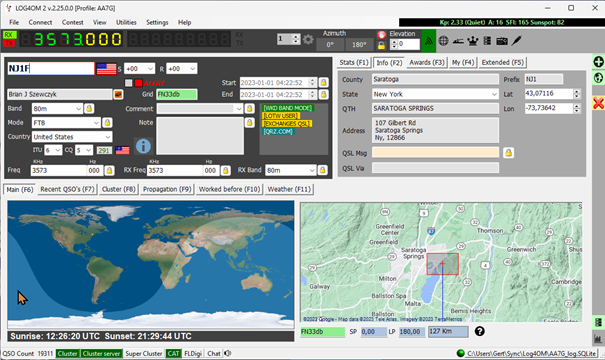605x360 pixels.
Task: Toggle the speaker sound icon in status bar
Action: coord(228,353)
